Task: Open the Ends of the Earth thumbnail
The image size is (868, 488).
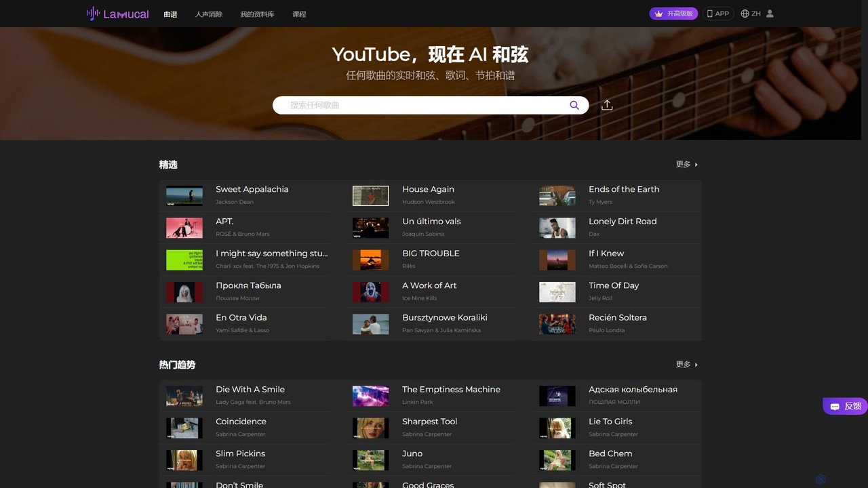Action: [x=557, y=196]
